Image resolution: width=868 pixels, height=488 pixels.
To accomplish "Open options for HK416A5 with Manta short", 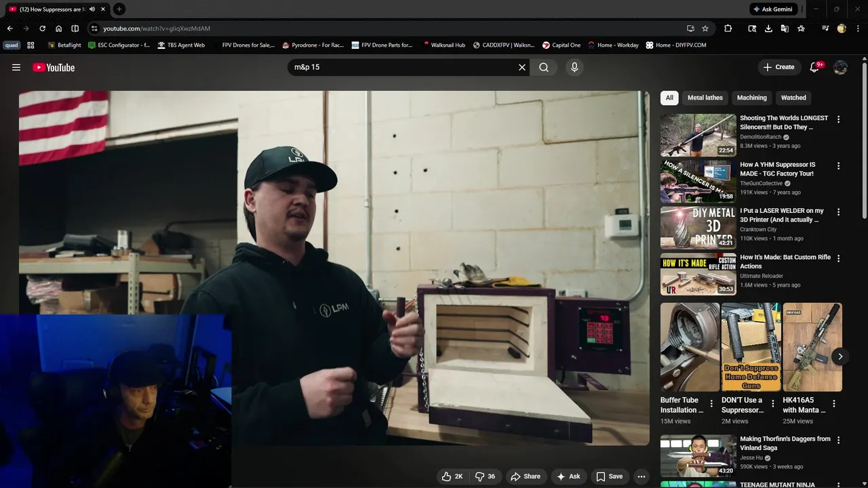I will point(833,403).
